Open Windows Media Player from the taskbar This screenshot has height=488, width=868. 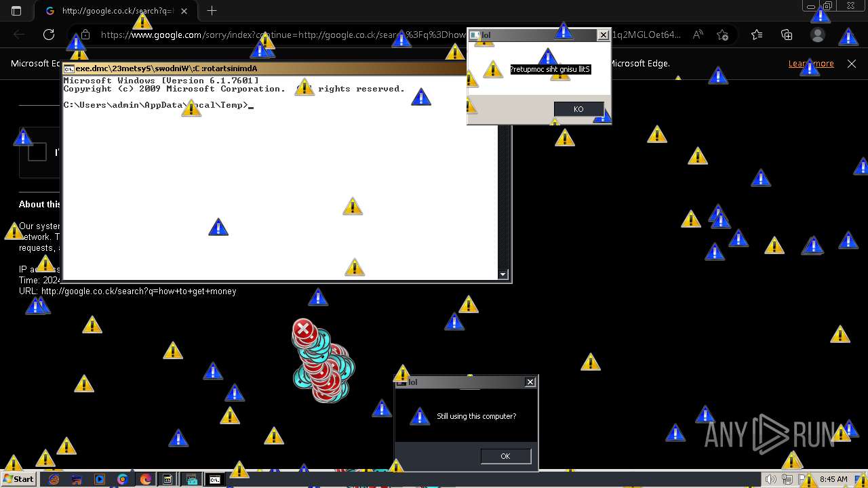pyautogui.click(x=100, y=479)
